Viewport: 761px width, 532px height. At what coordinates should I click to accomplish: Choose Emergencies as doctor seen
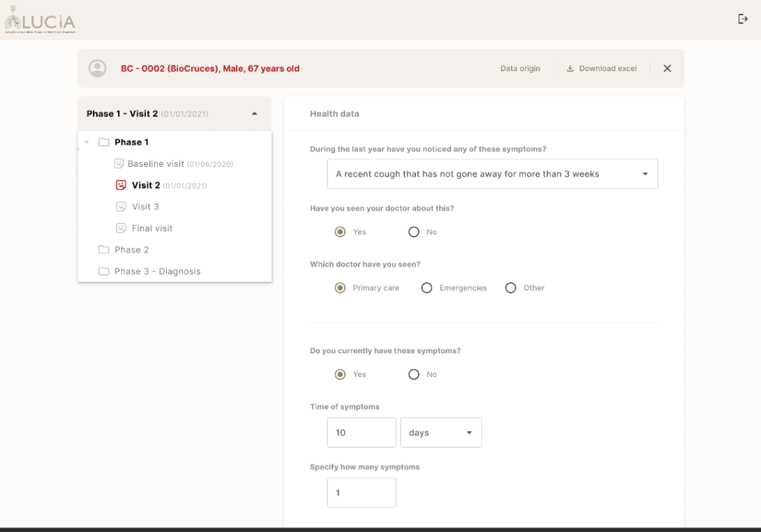click(x=427, y=288)
